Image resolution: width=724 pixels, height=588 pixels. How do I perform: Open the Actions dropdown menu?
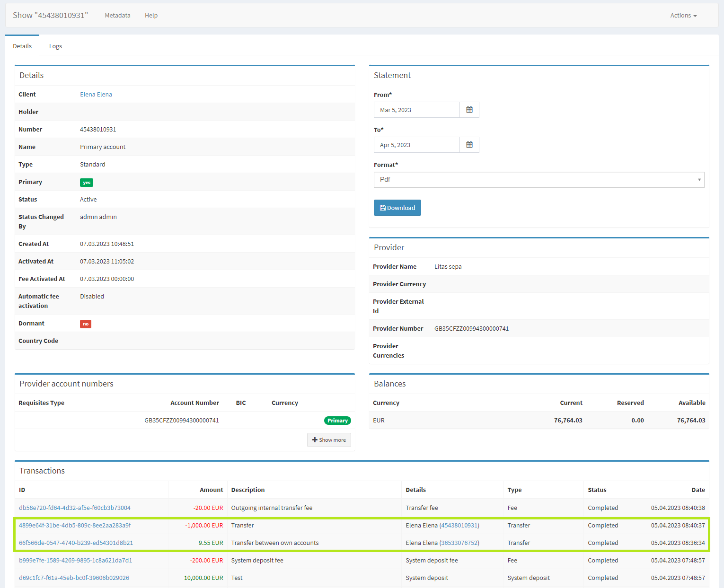pos(683,16)
